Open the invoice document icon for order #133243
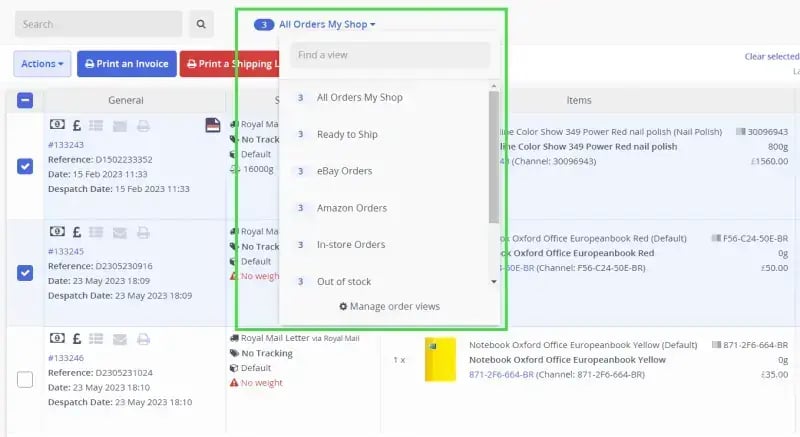800x437 pixels. (213, 125)
